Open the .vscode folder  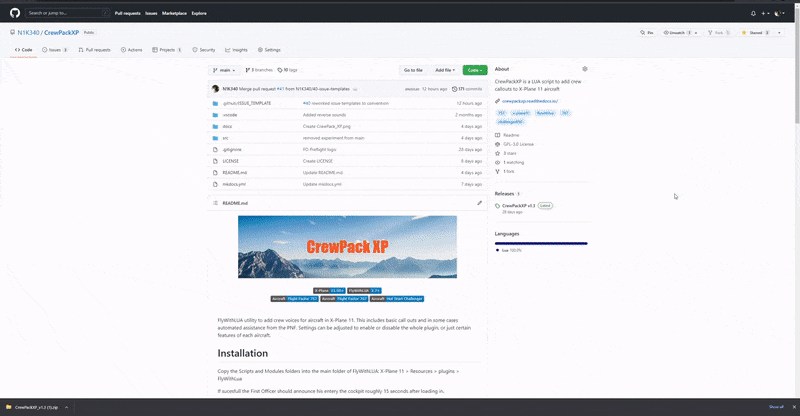pyautogui.click(x=230, y=115)
